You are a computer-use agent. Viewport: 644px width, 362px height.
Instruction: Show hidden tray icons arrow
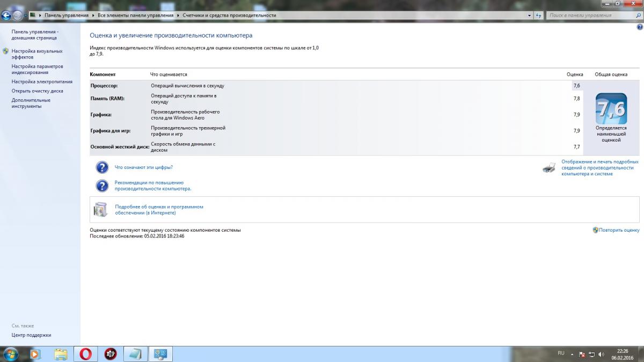pyautogui.click(x=572, y=354)
